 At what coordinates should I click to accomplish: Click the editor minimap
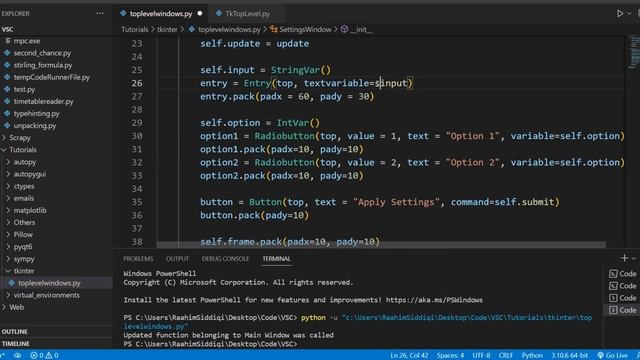tap(634, 53)
